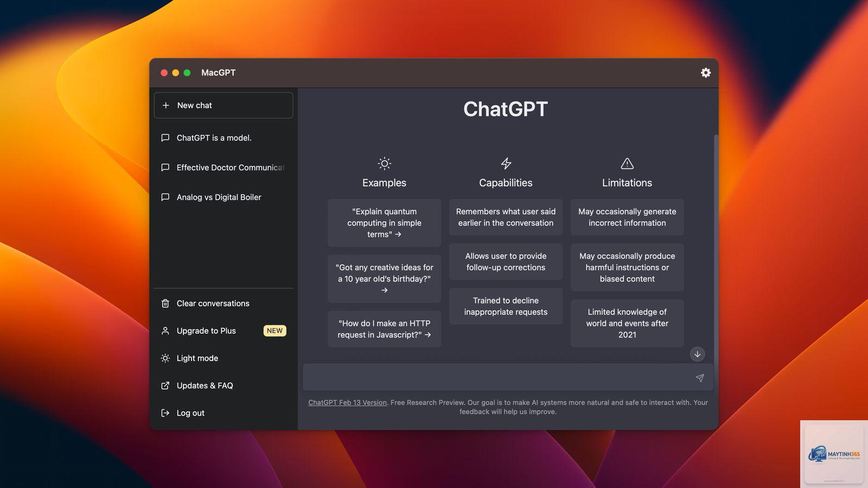Click the sun icon next to Light mode
Screen dimensions: 868x488
[x=165, y=358]
